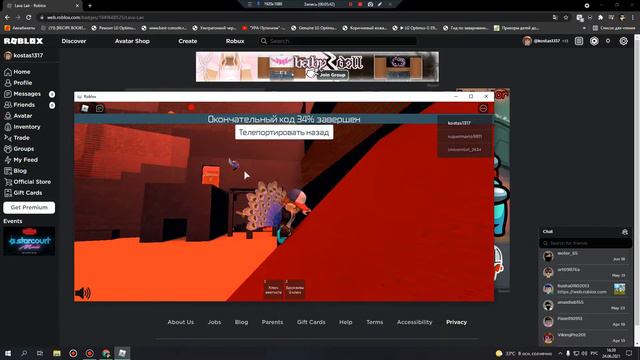
Task: Open the Robux balance icon in the header
Action: click(x=594, y=41)
